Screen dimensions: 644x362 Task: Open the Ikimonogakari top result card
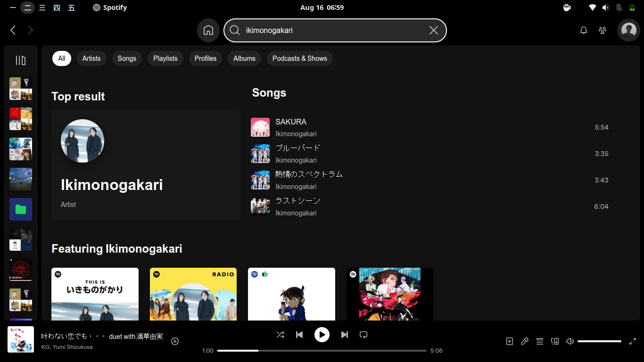pos(146,165)
